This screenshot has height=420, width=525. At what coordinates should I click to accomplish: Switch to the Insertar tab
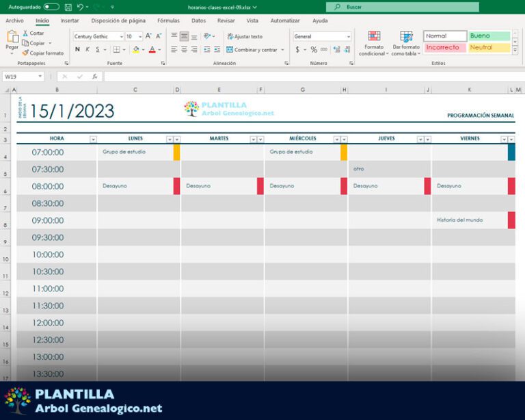point(70,21)
